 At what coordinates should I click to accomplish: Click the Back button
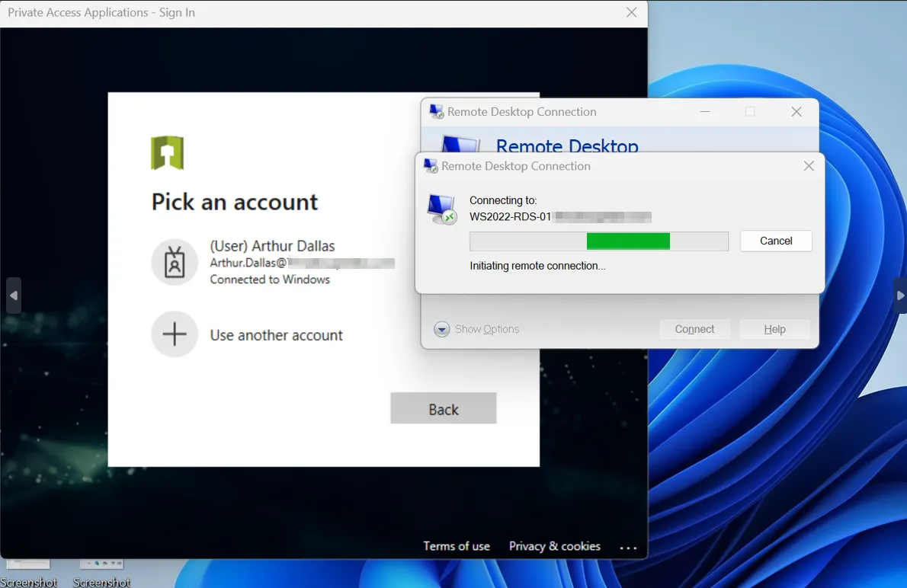[443, 408]
